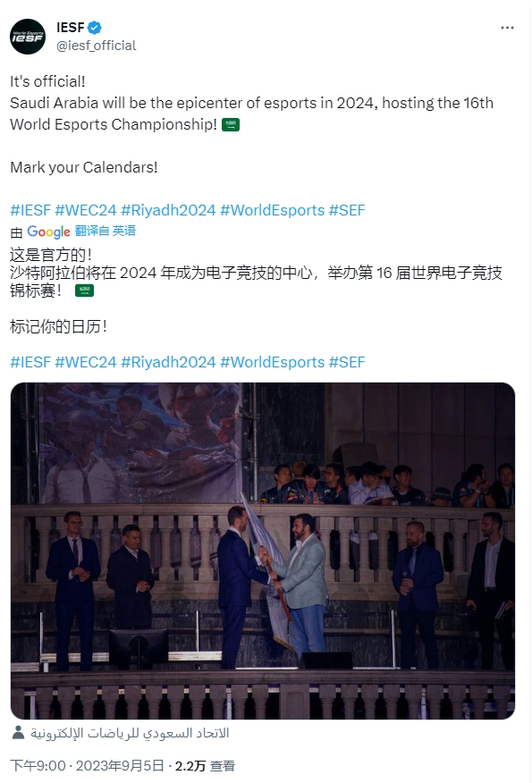Click the blue verified badge
532x783 pixels.
95,28
